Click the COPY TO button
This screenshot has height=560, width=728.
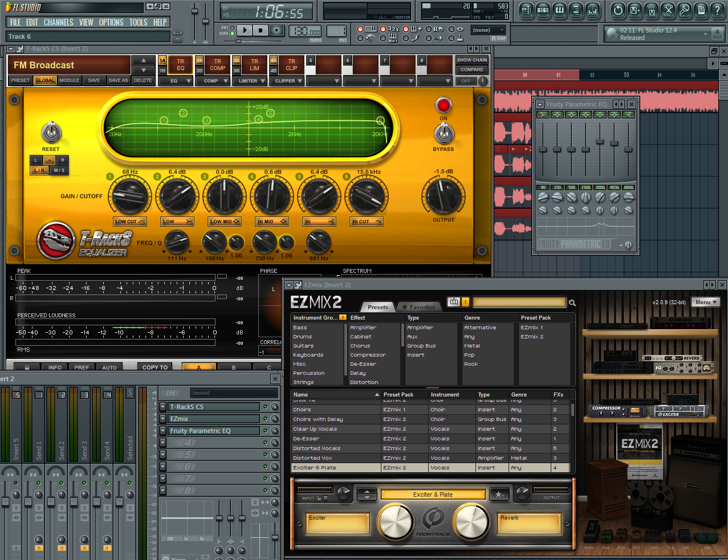point(155,367)
